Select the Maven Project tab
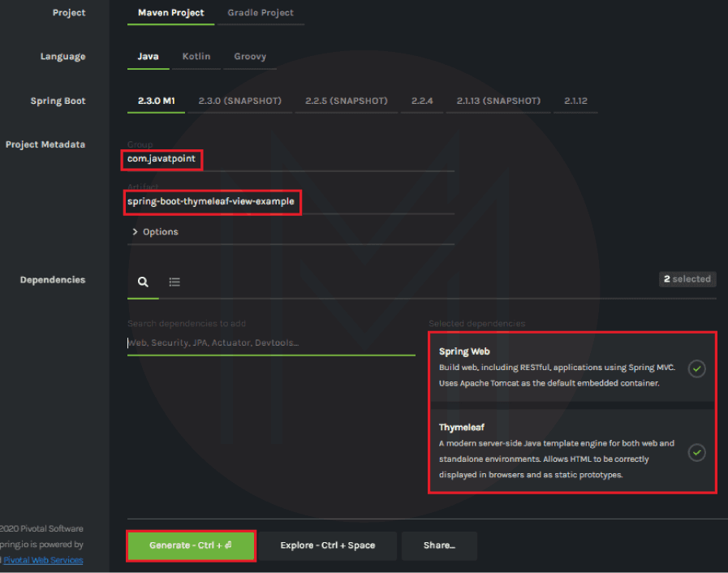This screenshot has height=573, width=728. coord(170,12)
